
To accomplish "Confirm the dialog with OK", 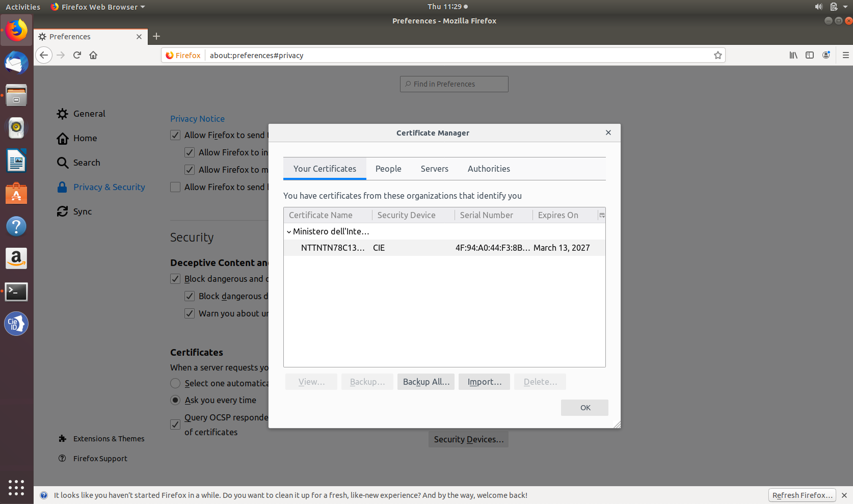I will pyautogui.click(x=585, y=408).
